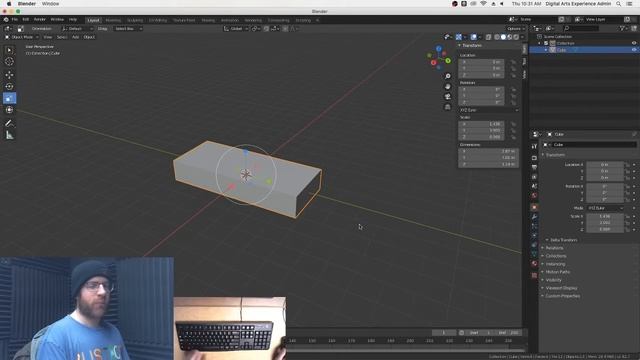Viewport: 640px width, 360px height.
Task: Switch perspective/orthographic grid icon
Action: pyautogui.click(x=448, y=107)
